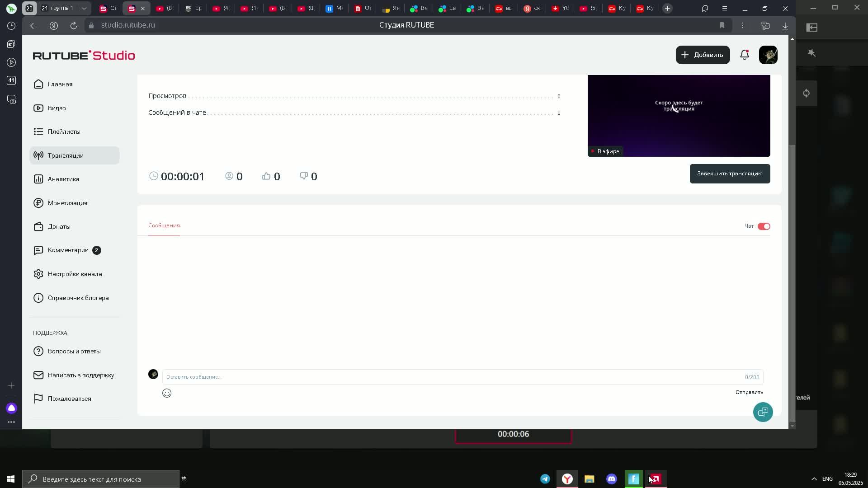Open Discord from the taskbar
The width and height of the screenshot is (868, 488).
[612, 479]
